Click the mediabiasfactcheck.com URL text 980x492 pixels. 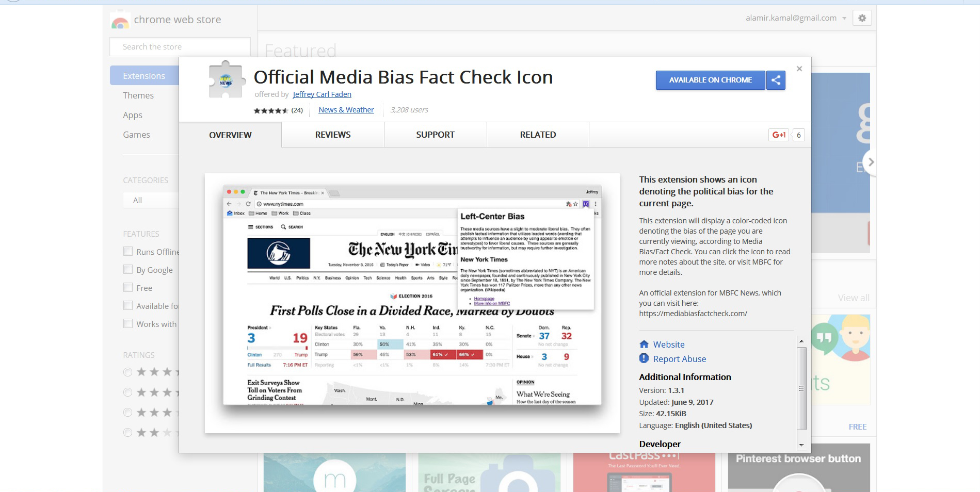(x=693, y=314)
